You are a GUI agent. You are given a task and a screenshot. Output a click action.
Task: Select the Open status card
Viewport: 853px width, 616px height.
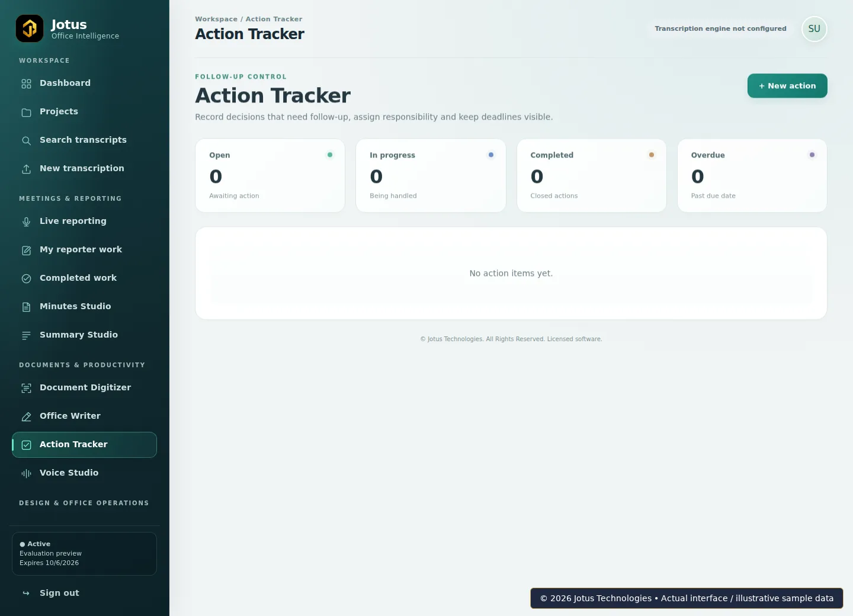[270, 175]
